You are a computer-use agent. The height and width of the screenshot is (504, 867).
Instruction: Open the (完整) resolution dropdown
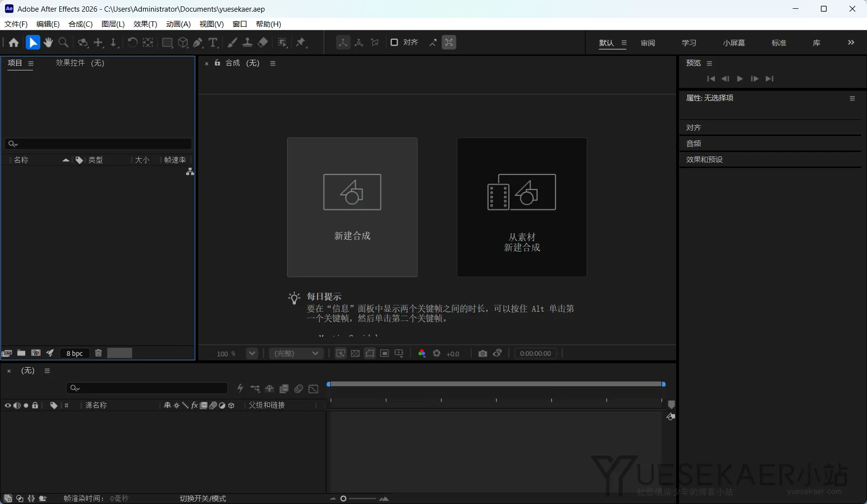[296, 353]
